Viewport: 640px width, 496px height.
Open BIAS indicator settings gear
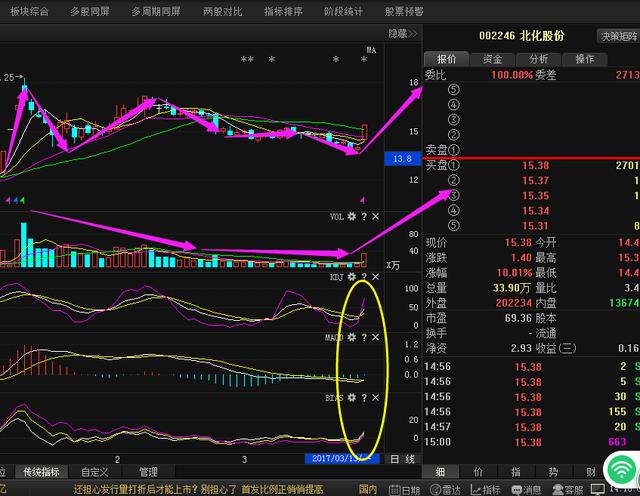coord(352,399)
